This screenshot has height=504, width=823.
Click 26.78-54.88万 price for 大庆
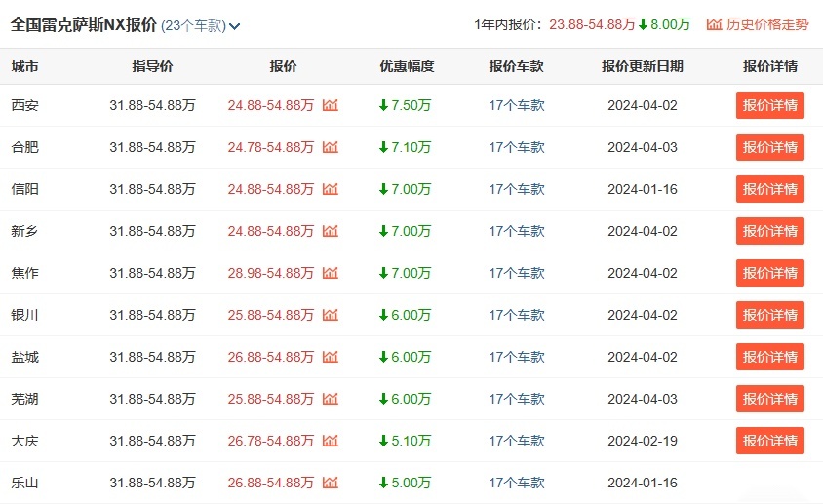tap(271, 441)
